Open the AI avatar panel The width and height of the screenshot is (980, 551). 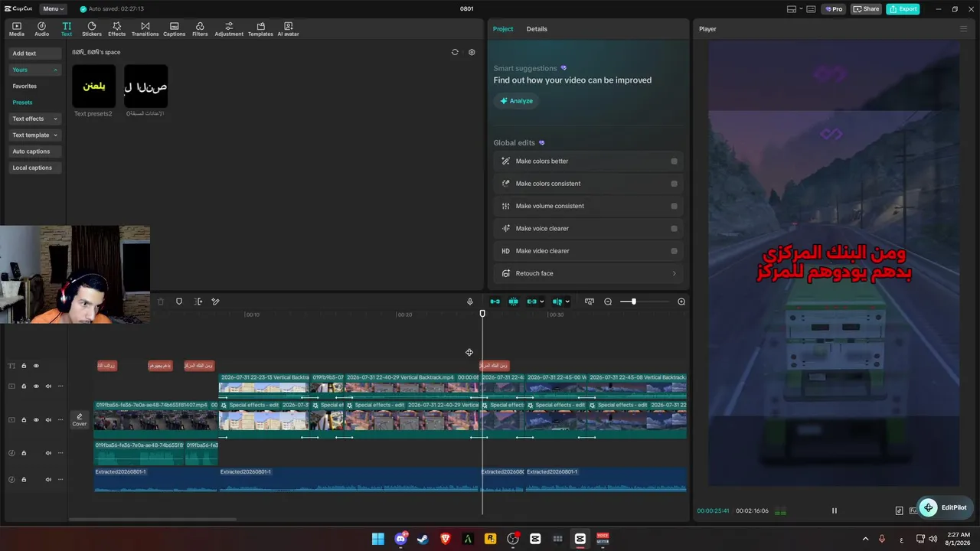[288, 29]
